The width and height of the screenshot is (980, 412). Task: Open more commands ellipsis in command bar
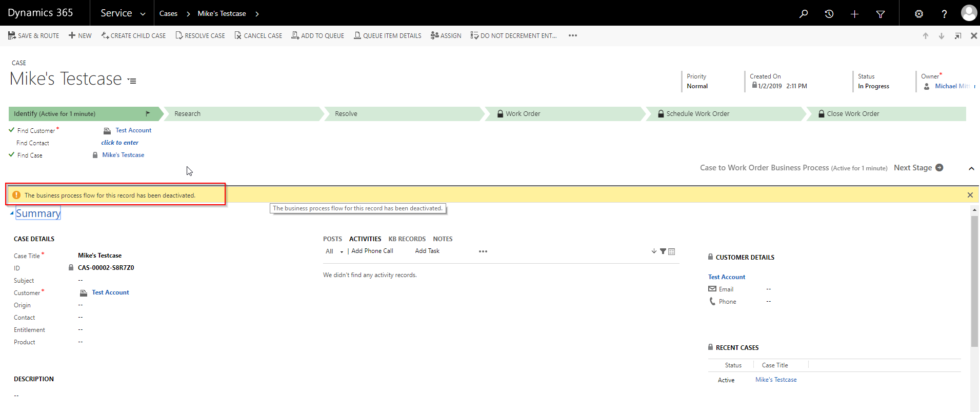pos(573,35)
